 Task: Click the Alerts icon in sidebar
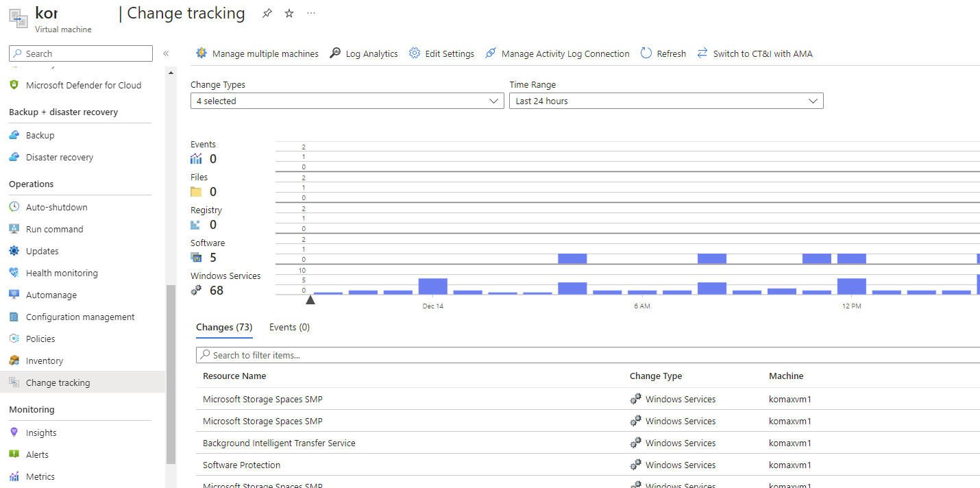14,454
